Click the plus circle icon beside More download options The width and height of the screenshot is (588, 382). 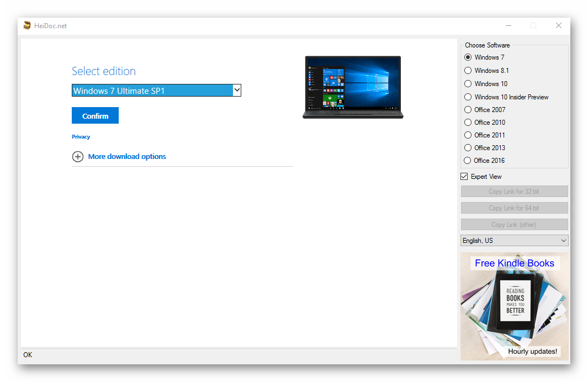coord(78,157)
